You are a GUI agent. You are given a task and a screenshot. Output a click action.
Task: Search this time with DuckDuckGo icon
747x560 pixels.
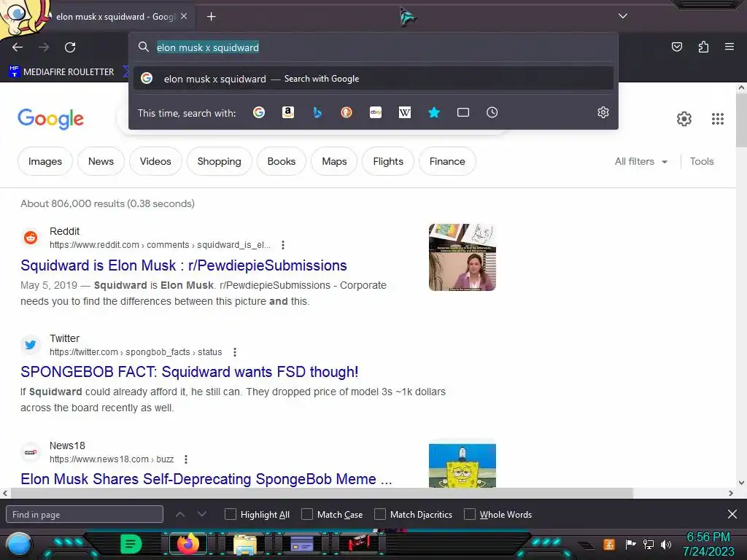point(347,112)
